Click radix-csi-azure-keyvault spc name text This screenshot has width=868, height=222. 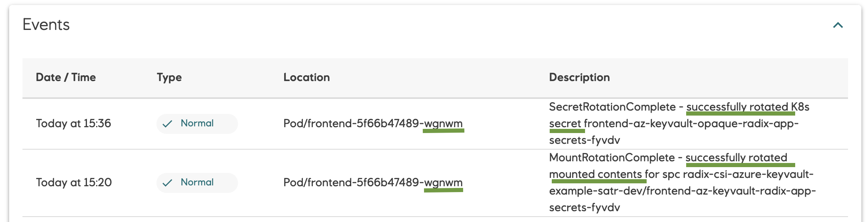pos(748,174)
